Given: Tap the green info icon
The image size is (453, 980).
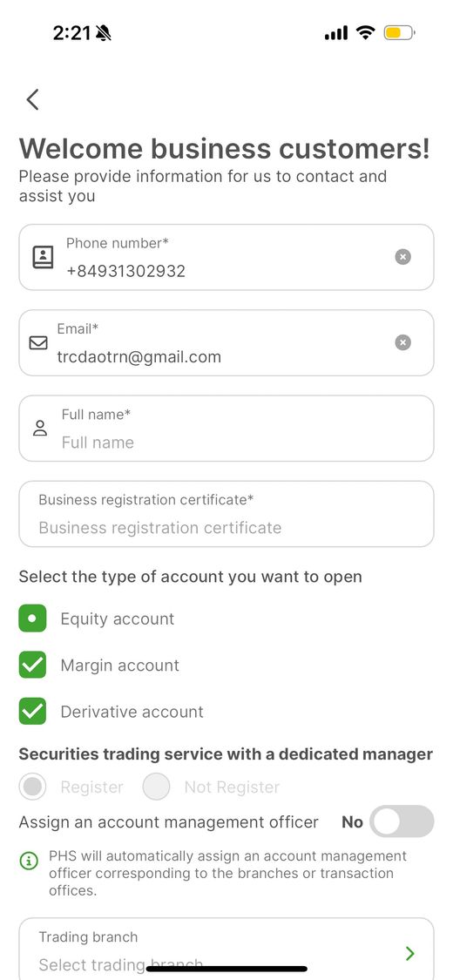Looking at the screenshot, I should (x=29, y=861).
